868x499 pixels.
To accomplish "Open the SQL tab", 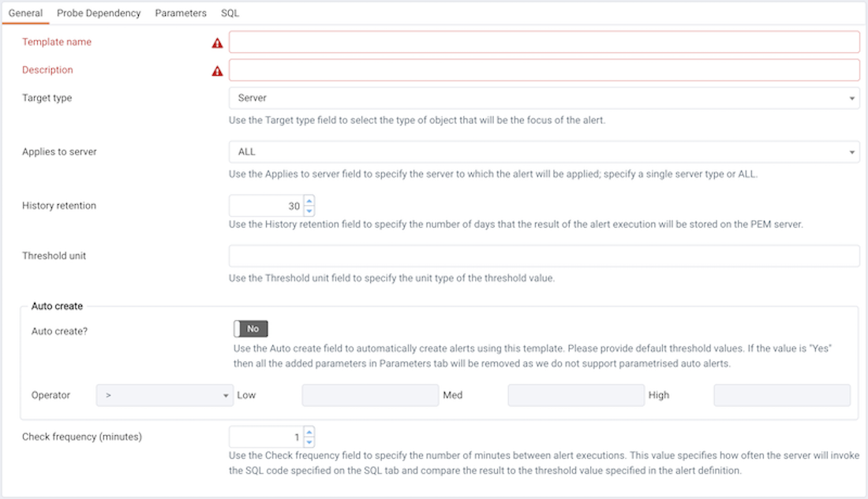I will (x=230, y=13).
